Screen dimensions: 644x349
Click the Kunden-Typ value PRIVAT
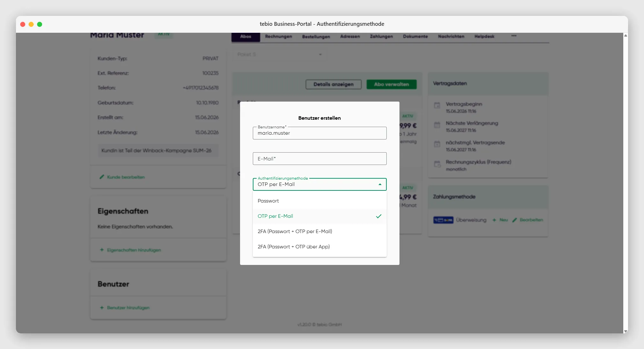click(210, 59)
